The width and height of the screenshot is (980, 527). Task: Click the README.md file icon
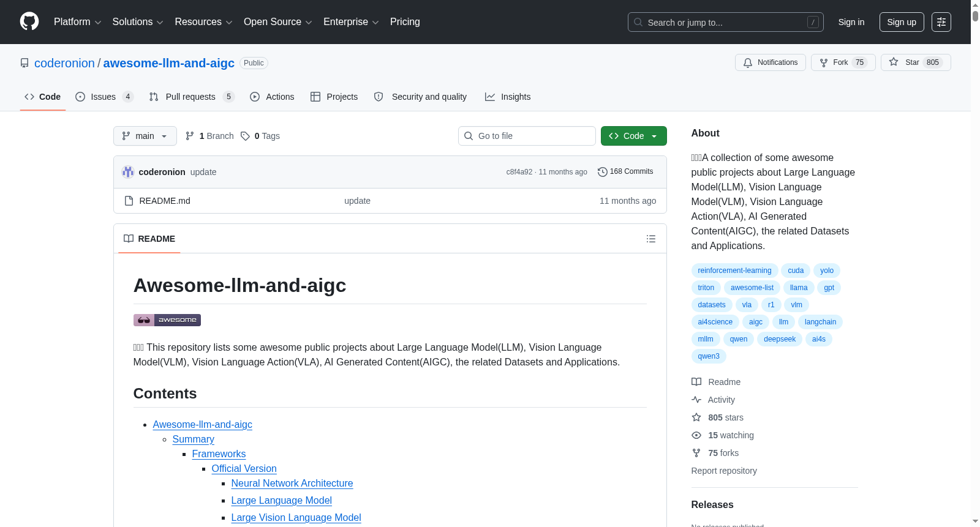tap(129, 201)
